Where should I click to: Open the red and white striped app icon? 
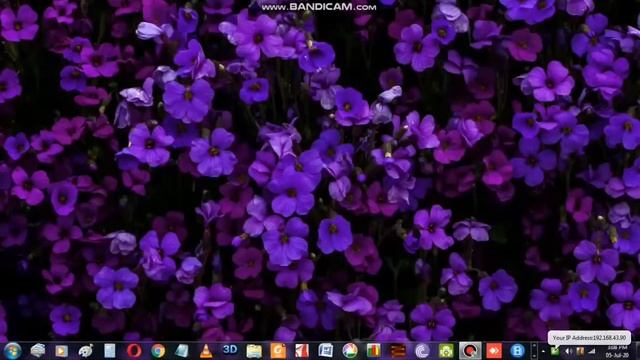[302, 351]
